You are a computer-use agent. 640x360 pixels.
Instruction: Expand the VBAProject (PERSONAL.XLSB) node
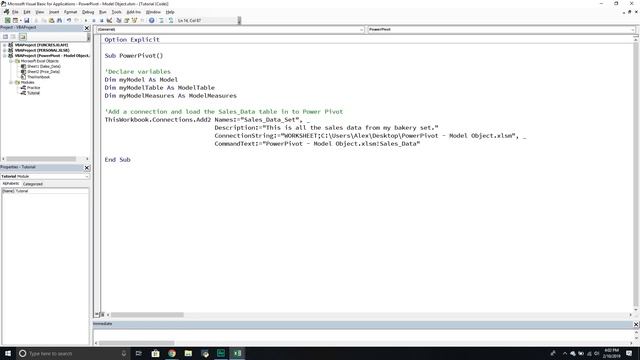tap(4, 50)
